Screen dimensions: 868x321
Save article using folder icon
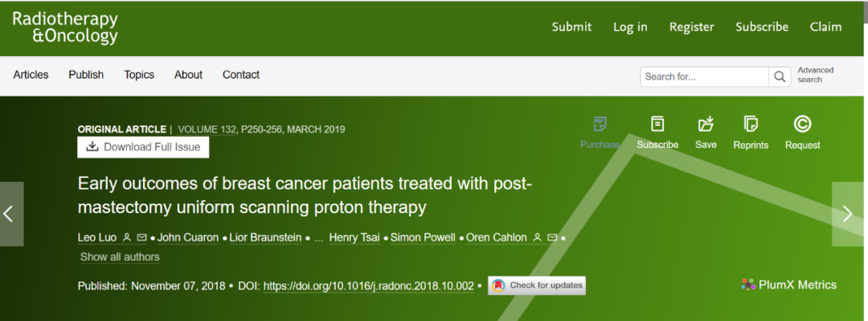point(706,124)
